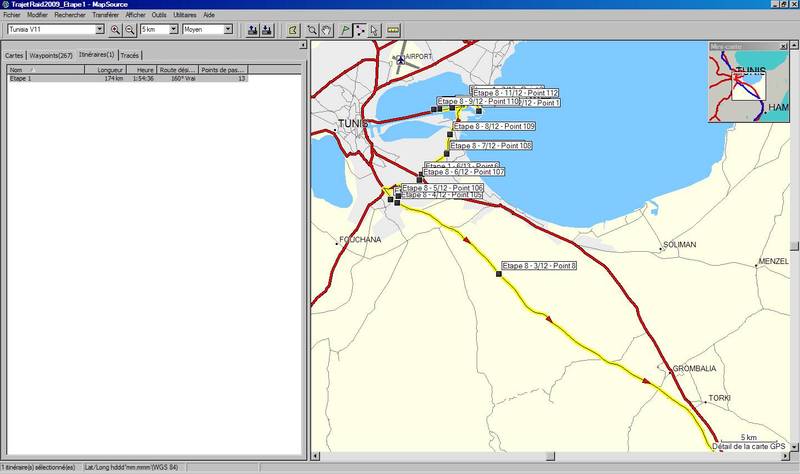
Task: Click Send to Device icon
Action: 253,30
